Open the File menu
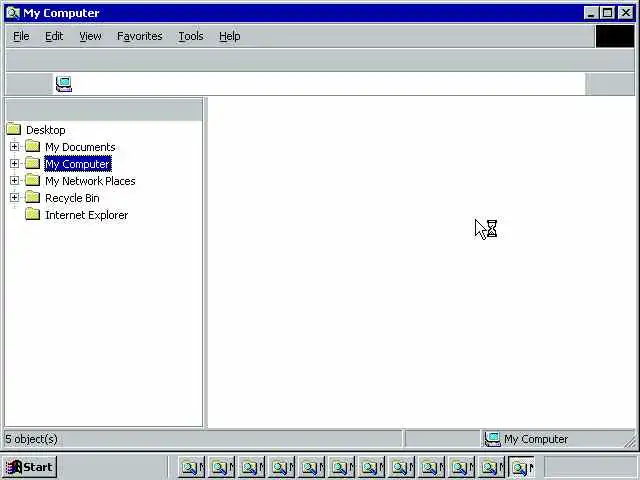The width and height of the screenshot is (640, 480). (21, 36)
